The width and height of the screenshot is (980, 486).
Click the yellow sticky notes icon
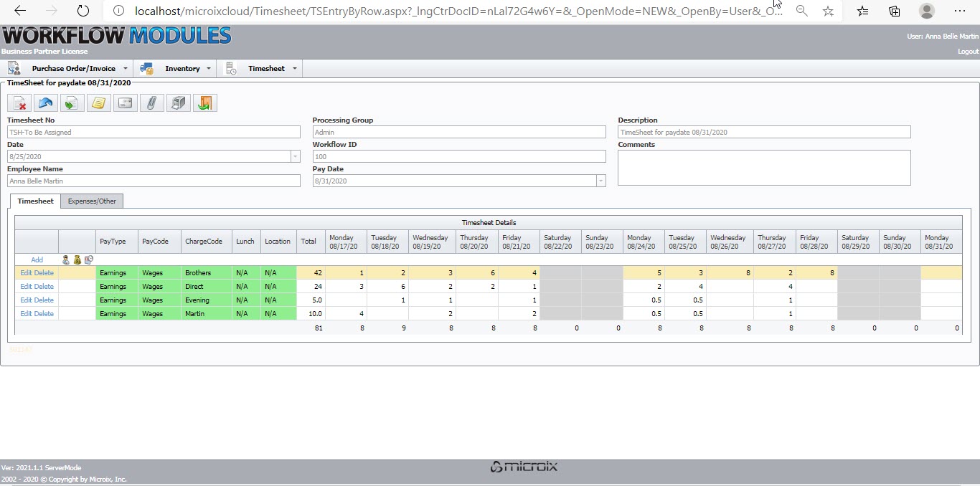pyautogui.click(x=99, y=103)
